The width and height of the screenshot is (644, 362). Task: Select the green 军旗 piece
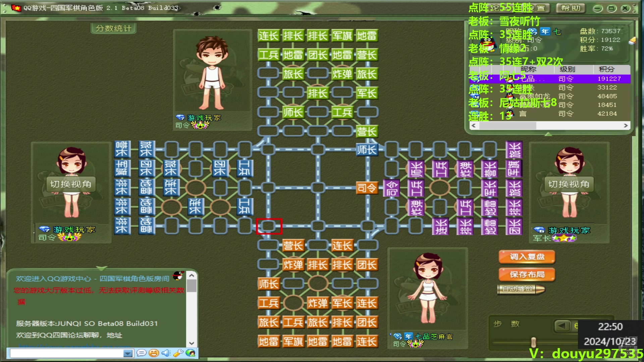pos(342,36)
